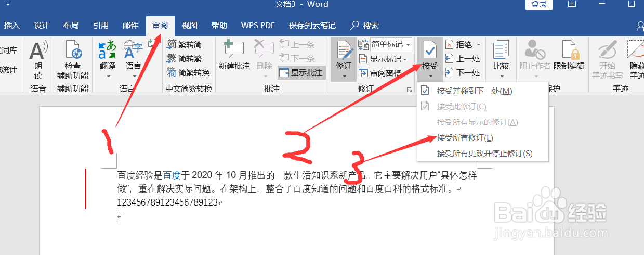Open 限制编辑 restrict editing
Screen dimensions: 644x255
pos(569,56)
